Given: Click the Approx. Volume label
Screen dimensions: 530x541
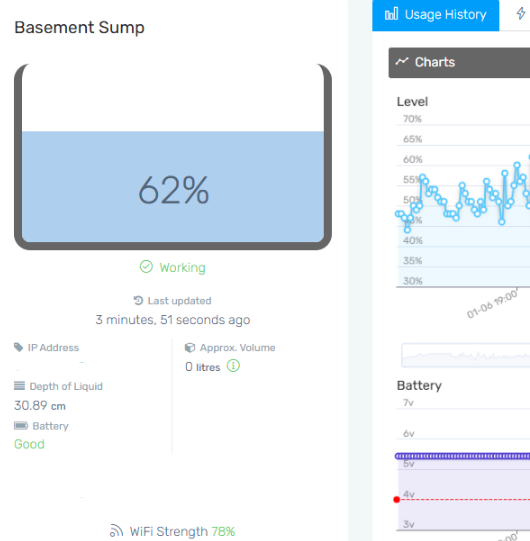Looking at the screenshot, I should coord(237,347).
